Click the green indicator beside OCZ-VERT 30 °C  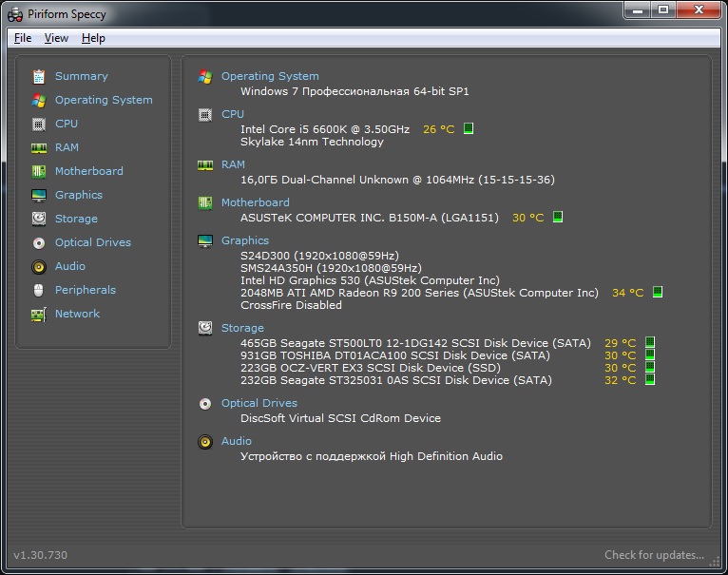(650, 367)
